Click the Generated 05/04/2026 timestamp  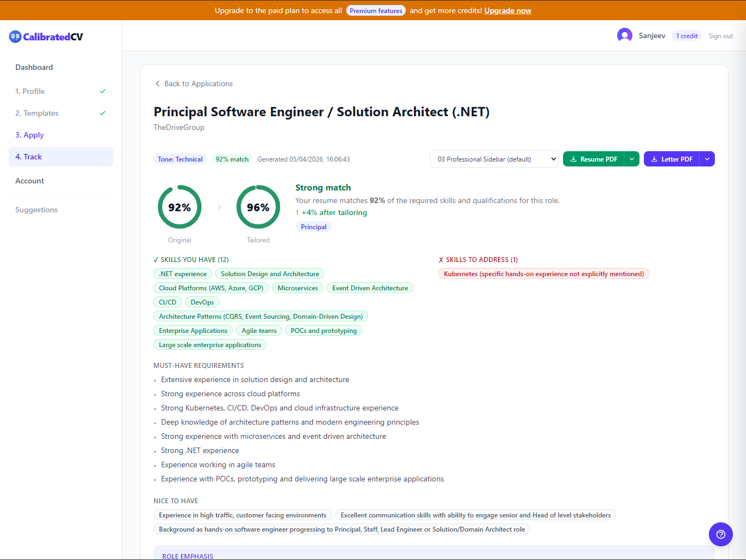tap(304, 159)
